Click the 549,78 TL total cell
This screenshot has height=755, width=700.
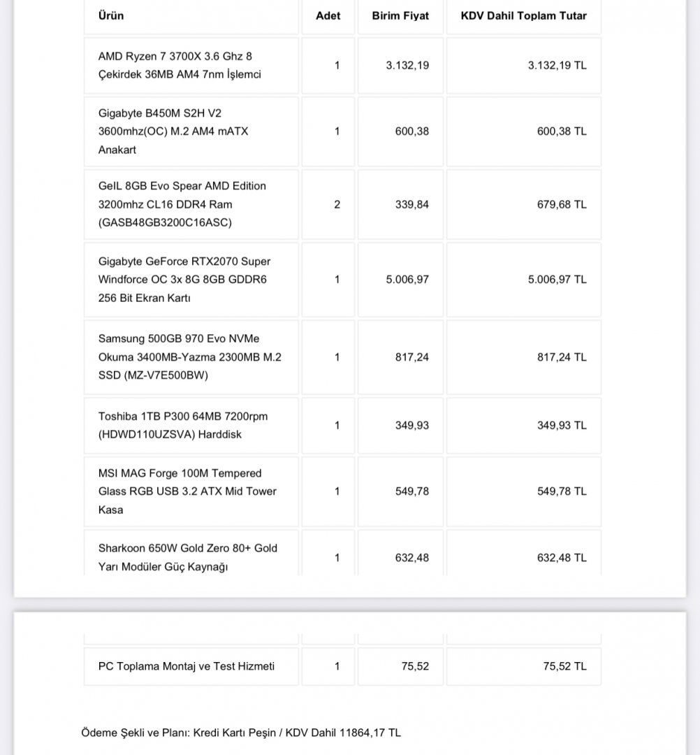[562, 491]
